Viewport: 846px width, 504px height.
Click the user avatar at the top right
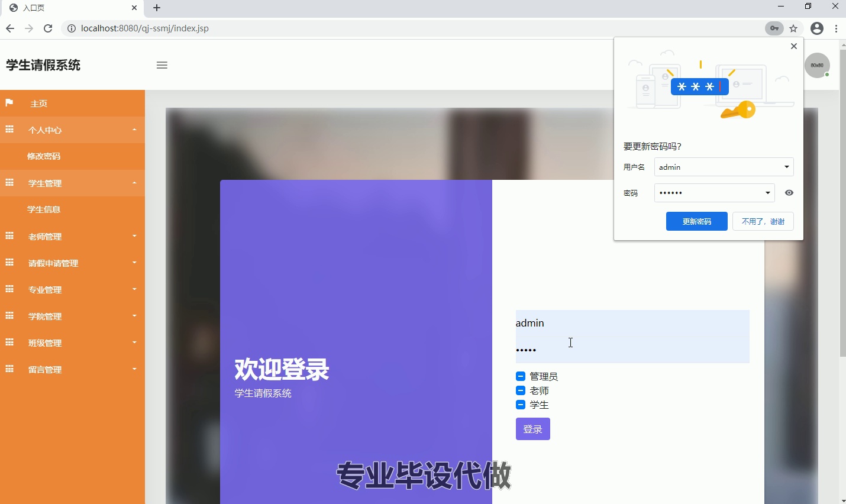pos(818,65)
